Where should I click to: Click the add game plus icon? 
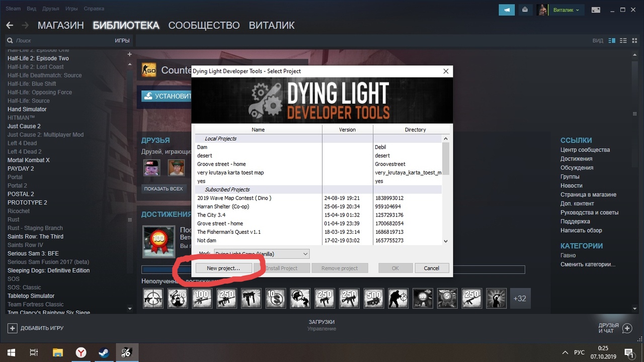(x=12, y=328)
